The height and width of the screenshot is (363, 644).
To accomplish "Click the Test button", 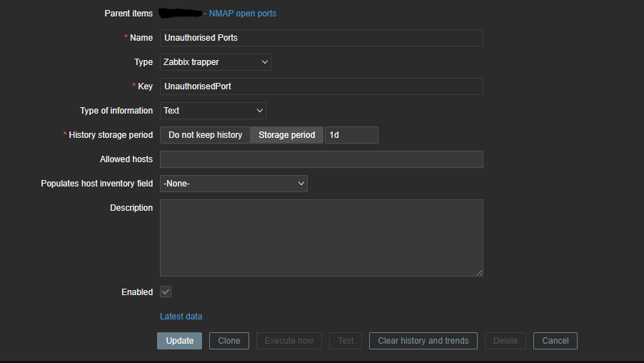I will point(346,341).
